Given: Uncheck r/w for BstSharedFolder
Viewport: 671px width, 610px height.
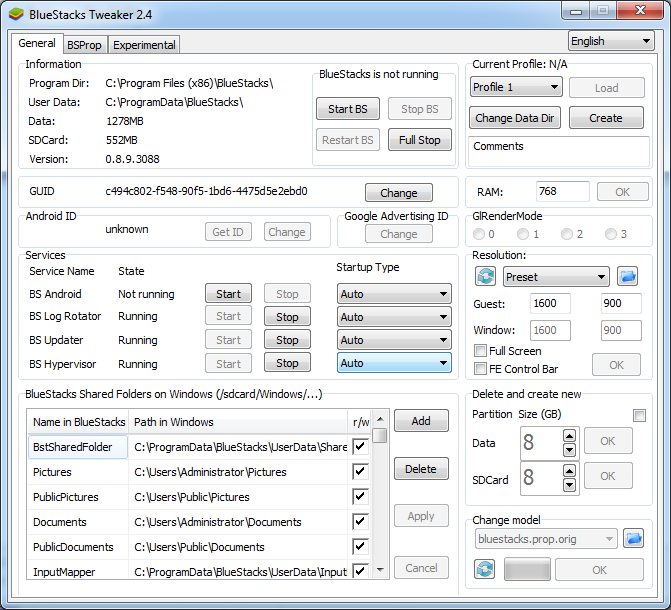Looking at the screenshot, I should point(360,446).
